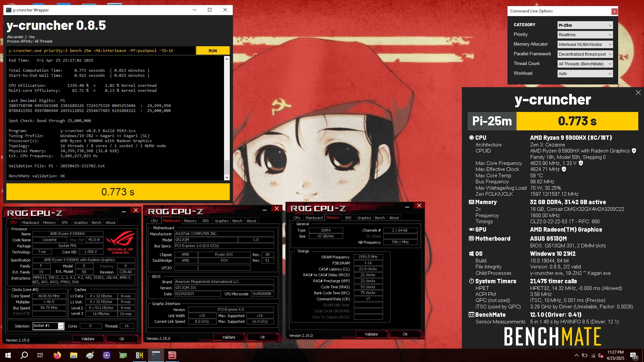Open the Workload dropdown set to Auto
The width and height of the screenshot is (644, 362).
[x=585, y=74]
